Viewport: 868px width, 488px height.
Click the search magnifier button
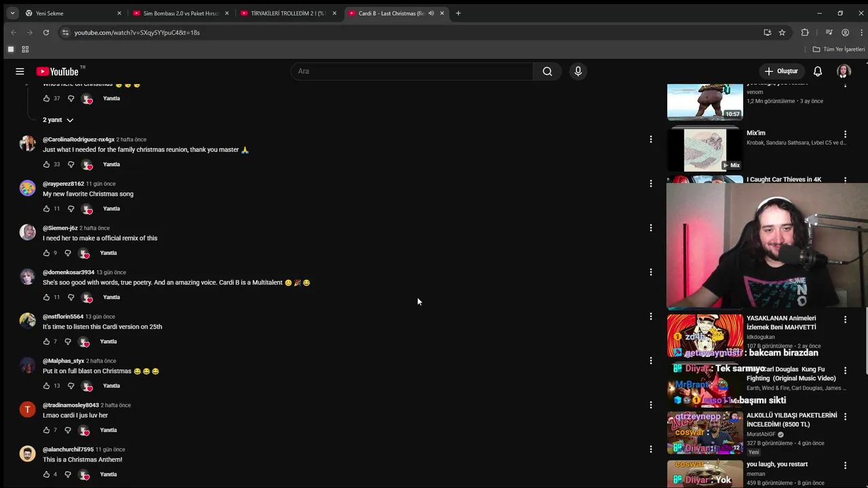point(547,71)
